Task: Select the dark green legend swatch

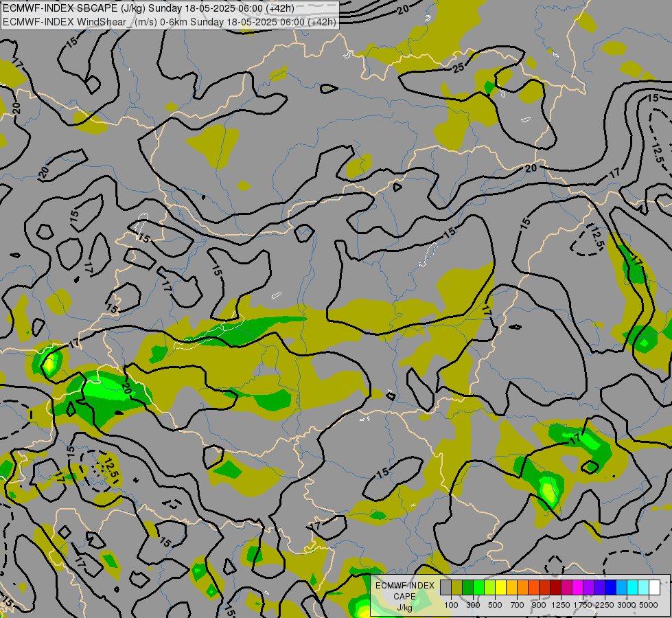Action: pyautogui.click(x=467, y=588)
